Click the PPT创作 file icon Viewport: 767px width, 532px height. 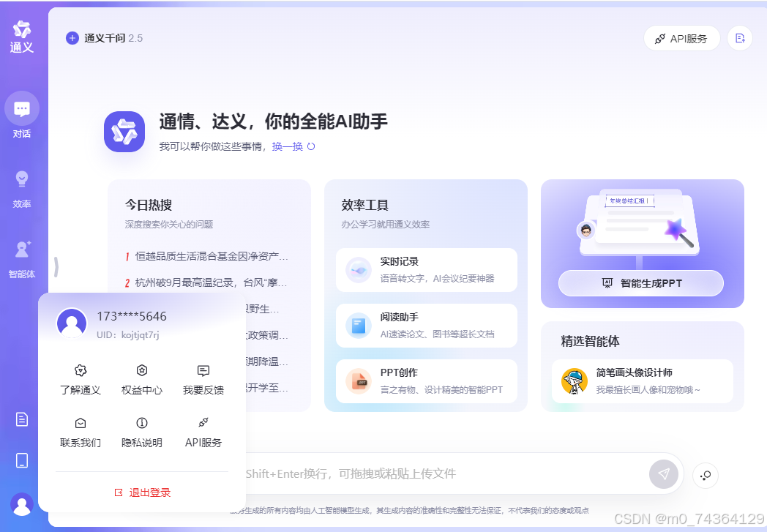coord(358,381)
